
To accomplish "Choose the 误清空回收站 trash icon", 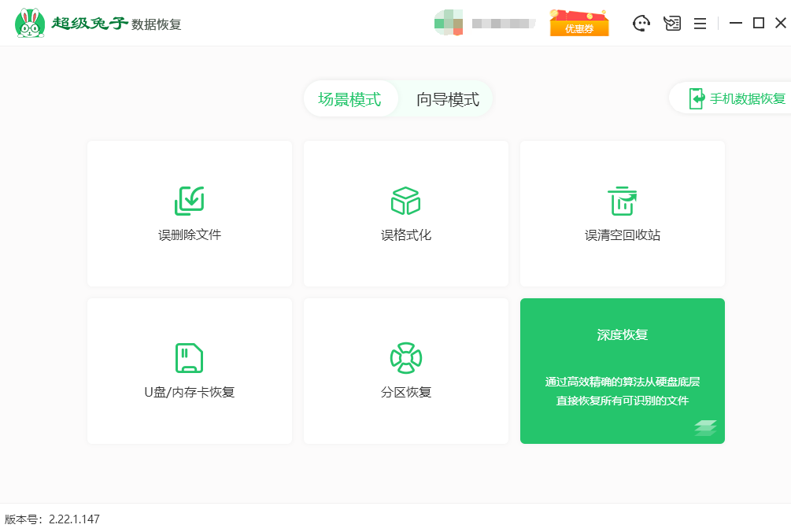I will [x=622, y=201].
